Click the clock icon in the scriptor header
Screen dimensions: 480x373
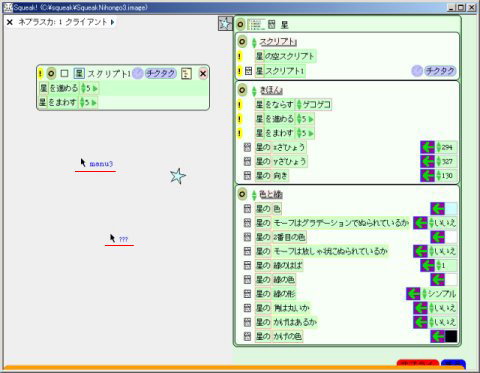click(x=137, y=74)
